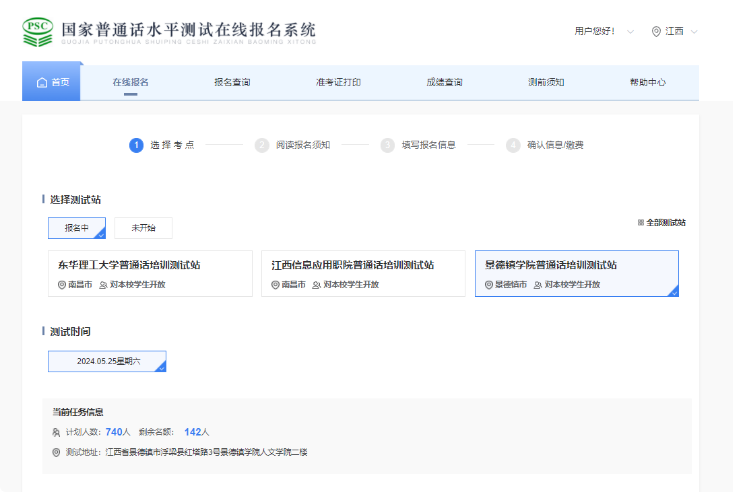Click the location pin icon beside 江西

(656, 31)
